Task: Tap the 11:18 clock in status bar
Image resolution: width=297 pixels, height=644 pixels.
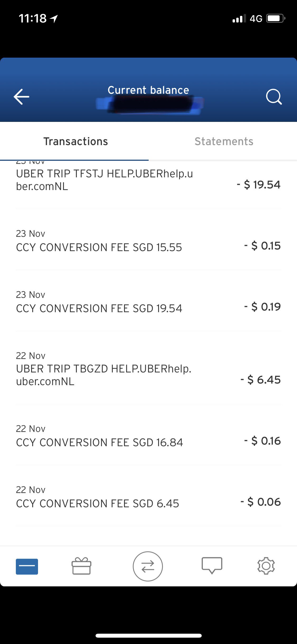Action: click(x=32, y=19)
